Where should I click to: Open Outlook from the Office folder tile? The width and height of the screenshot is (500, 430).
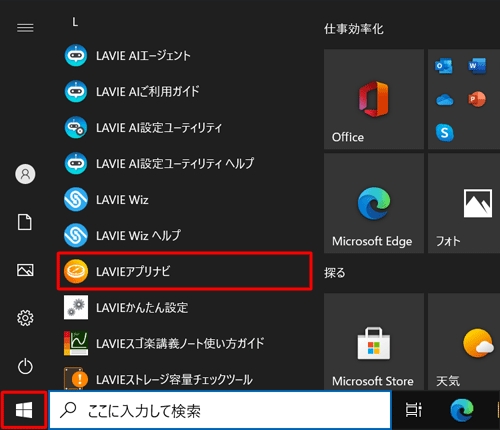click(x=444, y=66)
